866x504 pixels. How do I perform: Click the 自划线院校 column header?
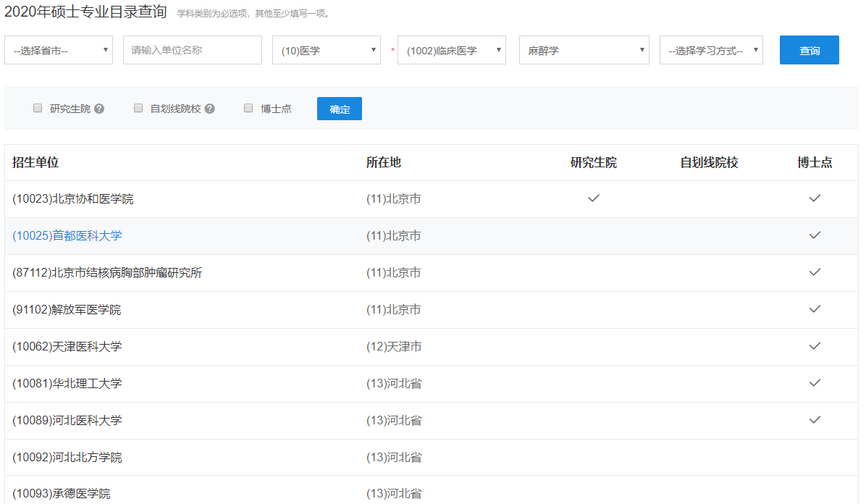click(709, 162)
